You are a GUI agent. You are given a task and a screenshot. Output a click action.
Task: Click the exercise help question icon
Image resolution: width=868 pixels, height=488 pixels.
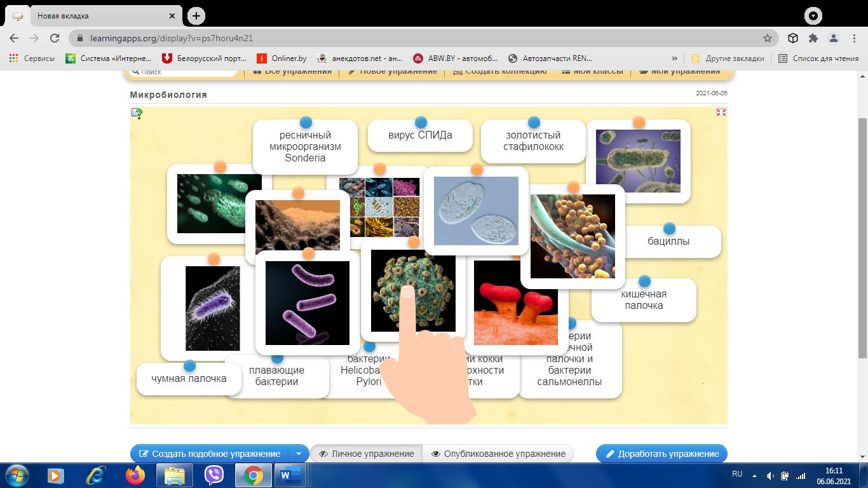[137, 113]
